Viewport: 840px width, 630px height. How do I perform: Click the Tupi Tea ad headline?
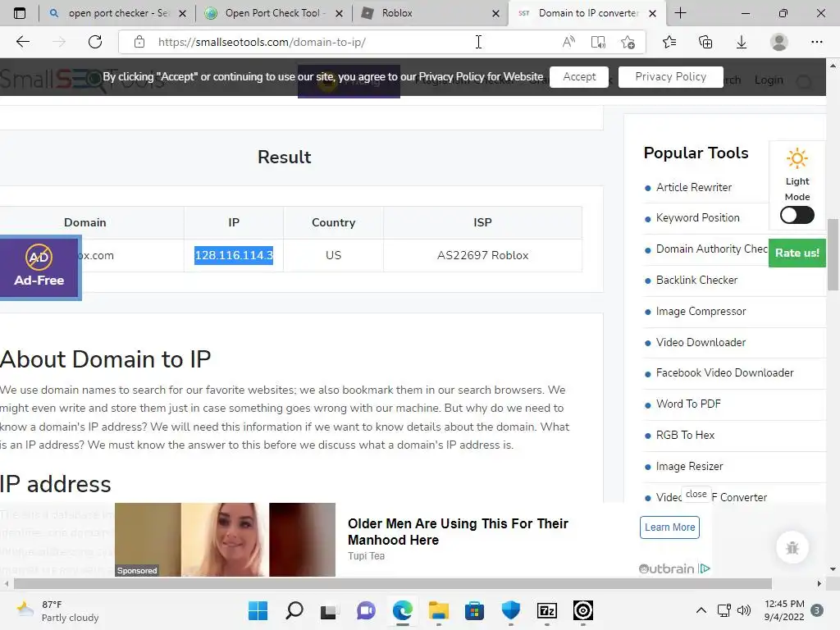458,532
